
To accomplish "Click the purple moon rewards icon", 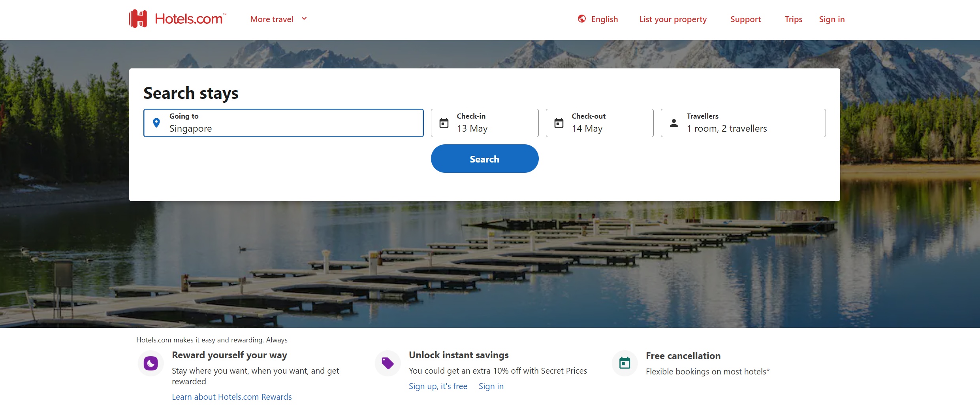I will pos(150,363).
